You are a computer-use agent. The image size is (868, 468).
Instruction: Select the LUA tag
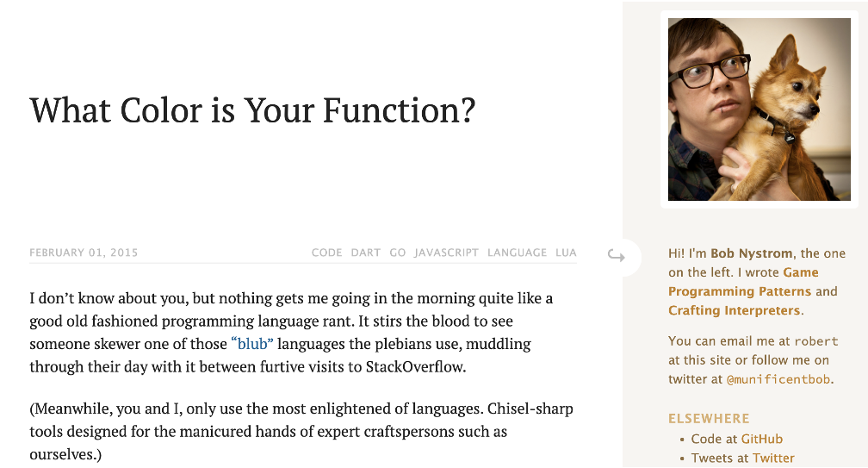pyautogui.click(x=566, y=253)
